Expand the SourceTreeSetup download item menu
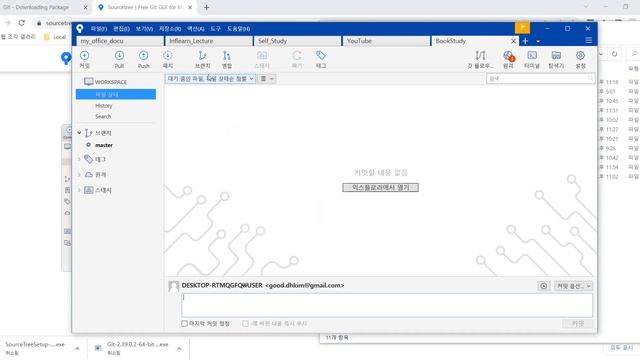Screen dimensions: 640x360 pyautogui.click(x=77, y=348)
